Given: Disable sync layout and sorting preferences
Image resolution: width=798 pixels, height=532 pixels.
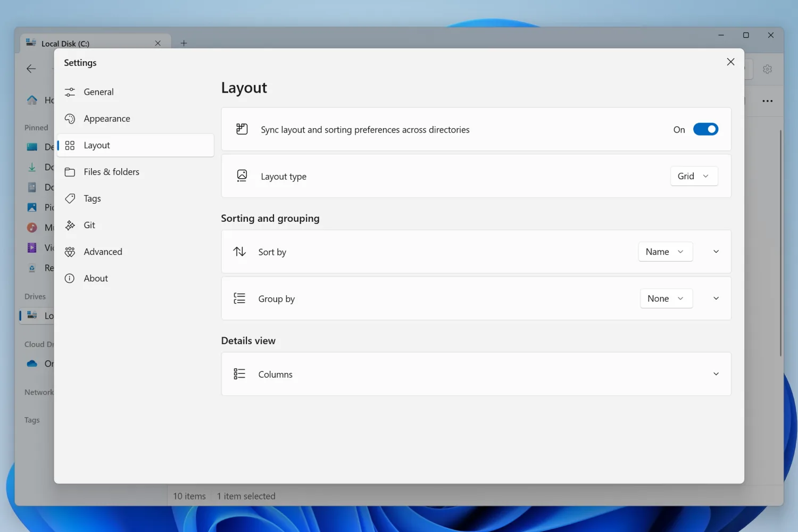Looking at the screenshot, I should [705, 129].
